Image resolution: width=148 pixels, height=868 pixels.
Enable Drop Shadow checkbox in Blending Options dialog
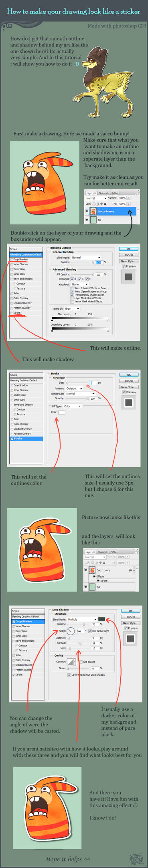[x=12, y=260]
